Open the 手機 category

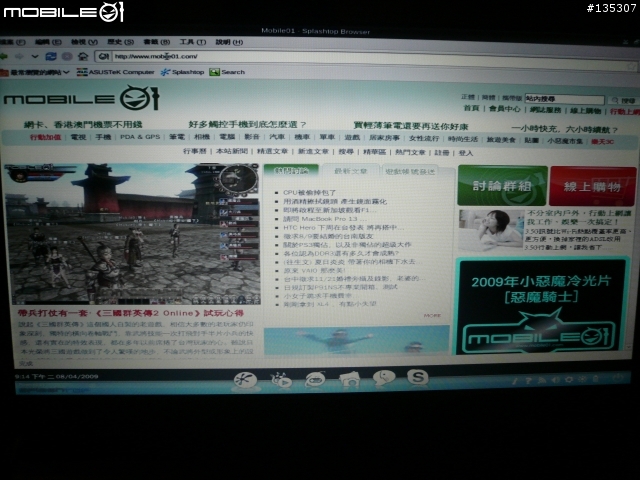[103, 137]
